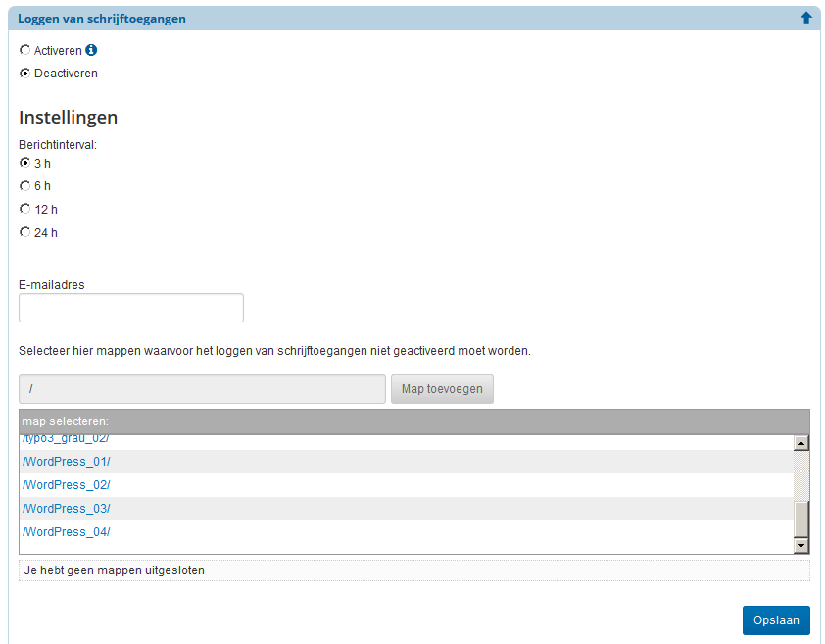Select the /WordPress_02/ folder
825x644 pixels.
[66, 484]
